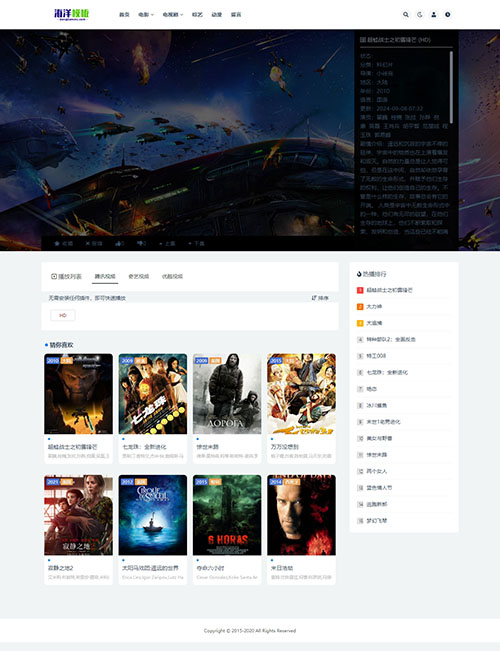Open the Schwarzenegger red poster thumbnail
This screenshot has width=500, height=651.
click(x=301, y=515)
